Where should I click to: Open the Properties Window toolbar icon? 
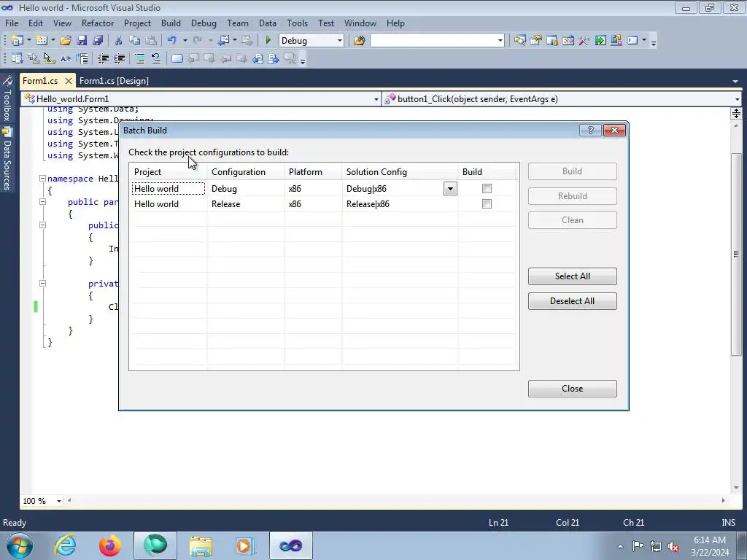tap(536, 41)
